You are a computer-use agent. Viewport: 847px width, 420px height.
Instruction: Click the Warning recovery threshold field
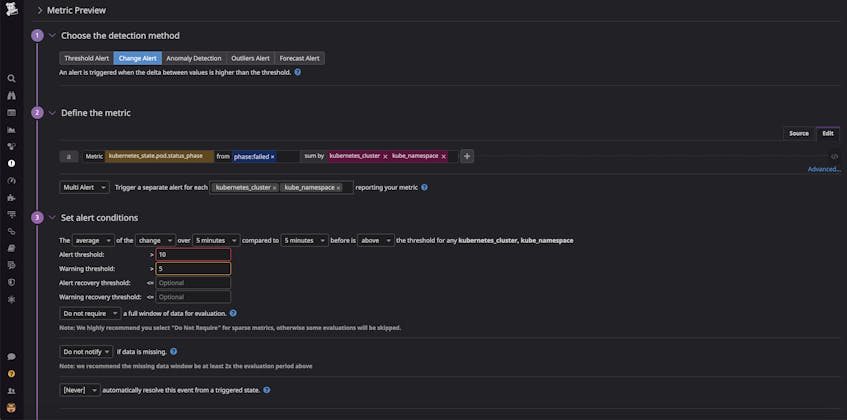[x=193, y=297]
